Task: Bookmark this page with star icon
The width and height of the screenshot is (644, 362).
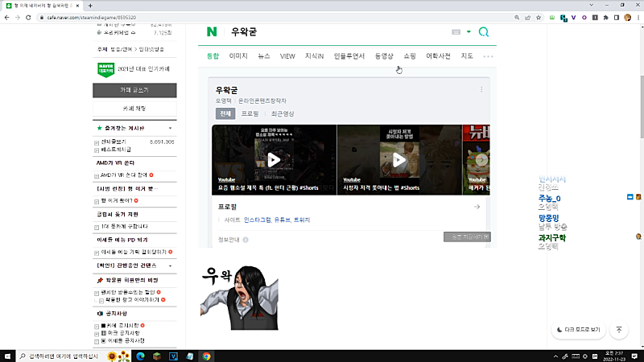Action: click(539, 18)
